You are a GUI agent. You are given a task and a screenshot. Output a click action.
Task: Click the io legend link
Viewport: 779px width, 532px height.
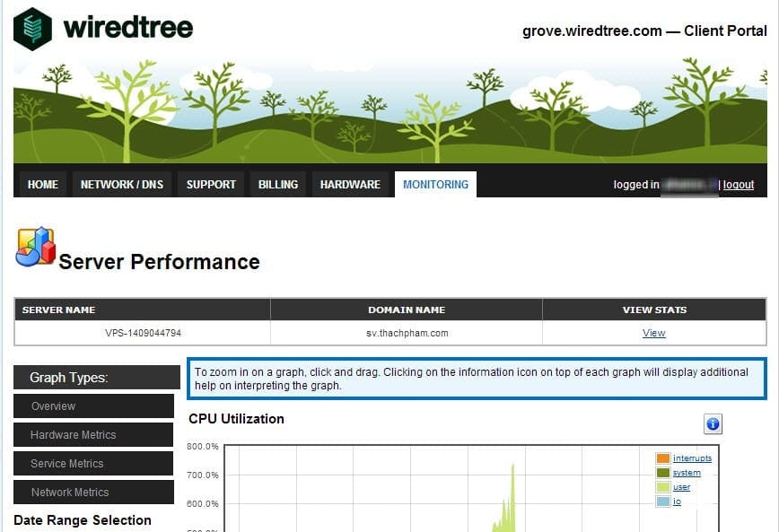click(677, 501)
